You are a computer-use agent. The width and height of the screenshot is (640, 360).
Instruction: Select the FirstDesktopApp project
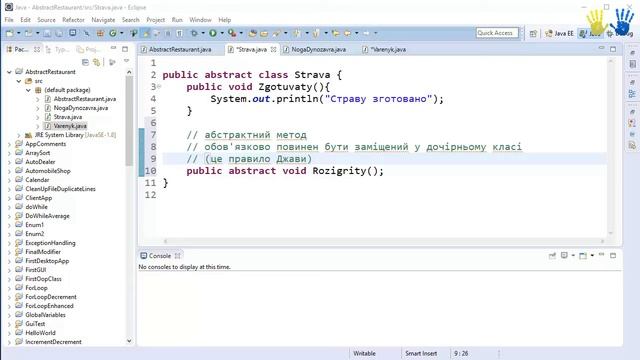tap(47, 261)
